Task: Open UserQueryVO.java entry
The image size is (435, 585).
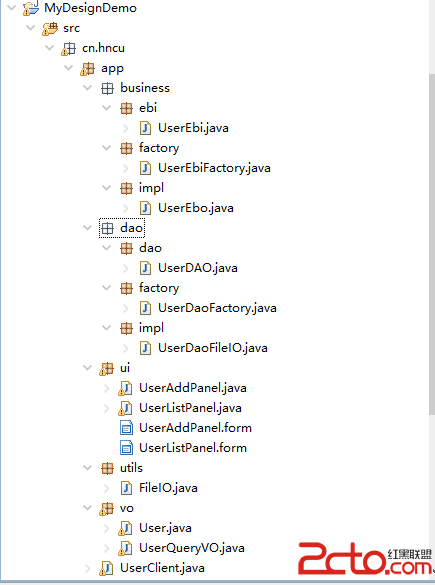Action: (192, 548)
